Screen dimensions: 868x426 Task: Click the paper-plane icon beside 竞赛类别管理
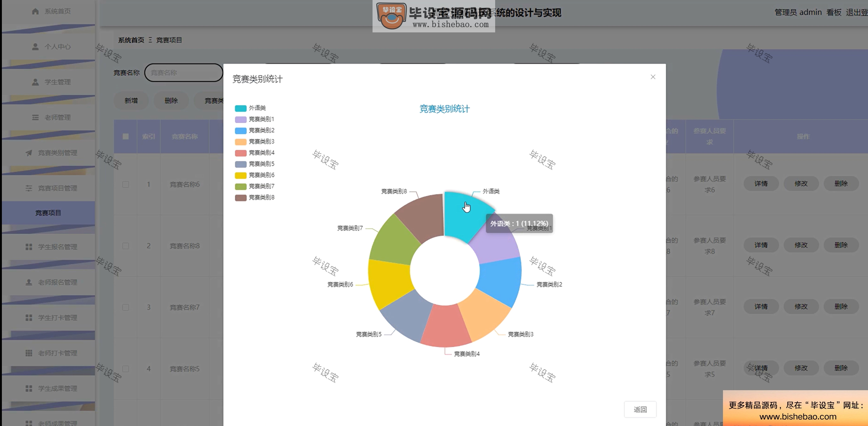[x=29, y=153]
